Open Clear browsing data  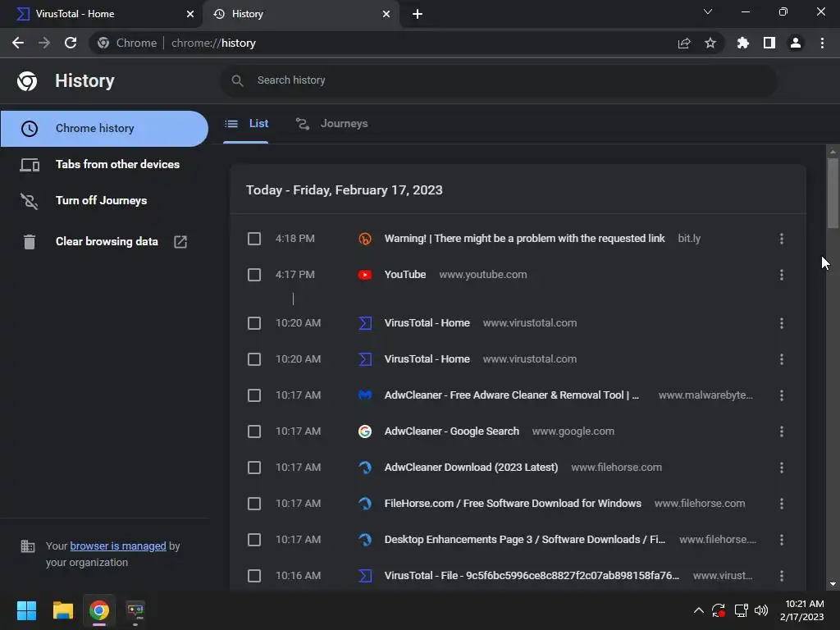click(x=104, y=242)
